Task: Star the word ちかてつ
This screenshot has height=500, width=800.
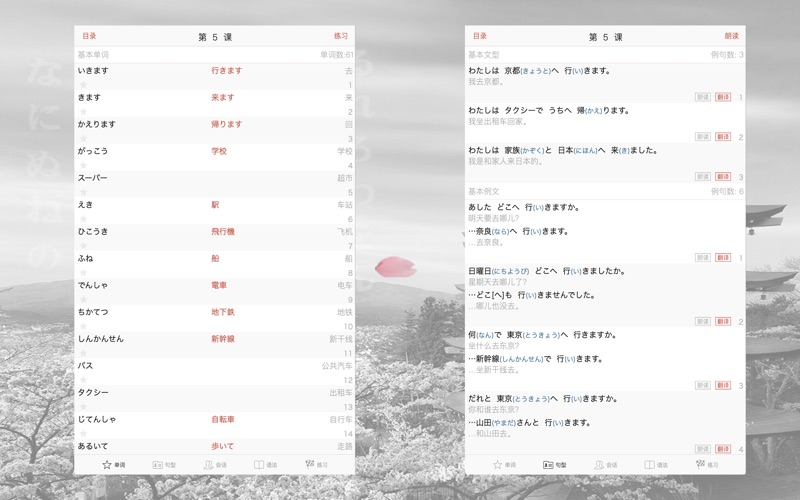Action: point(83,326)
